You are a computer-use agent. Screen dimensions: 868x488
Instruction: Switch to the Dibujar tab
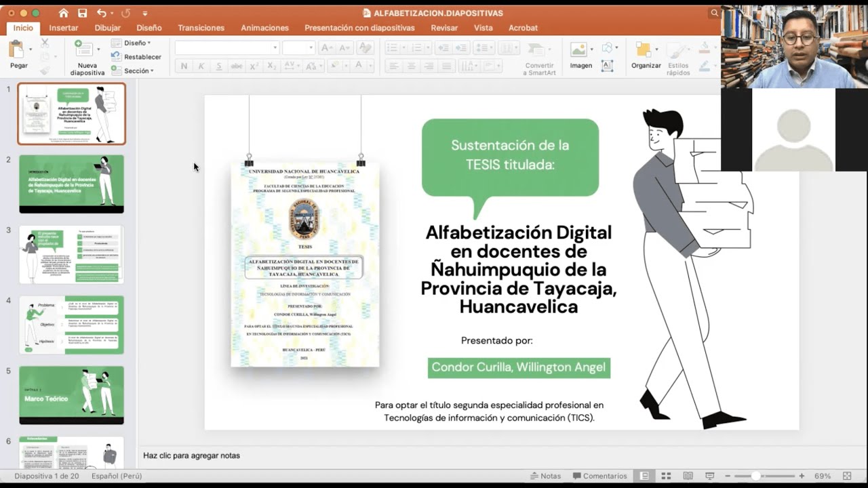tap(107, 28)
